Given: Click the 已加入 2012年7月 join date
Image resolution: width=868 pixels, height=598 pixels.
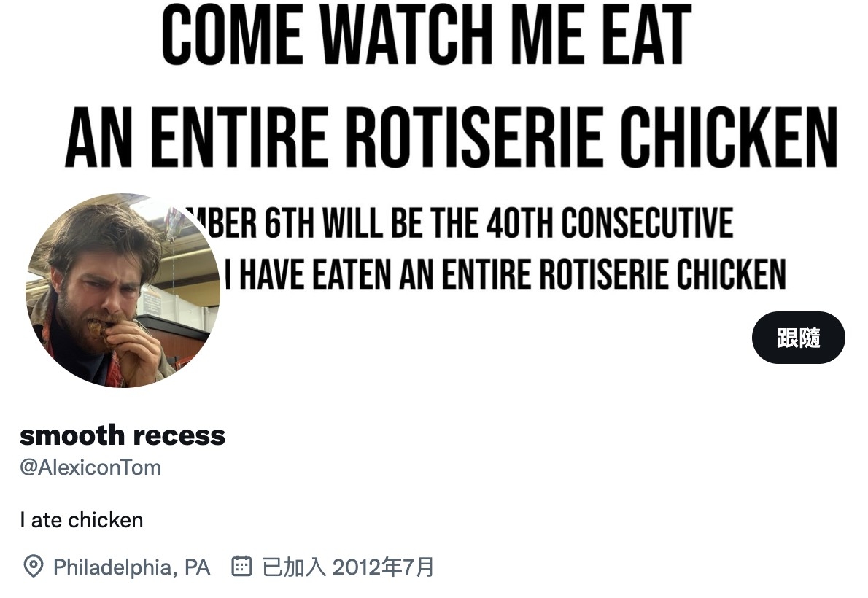Looking at the screenshot, I should pos(348,567).
